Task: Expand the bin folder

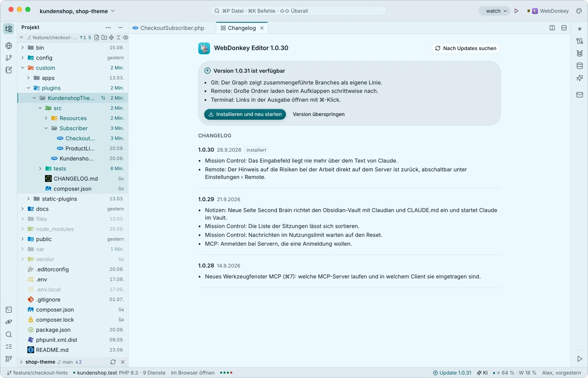Action: point(22,47)
